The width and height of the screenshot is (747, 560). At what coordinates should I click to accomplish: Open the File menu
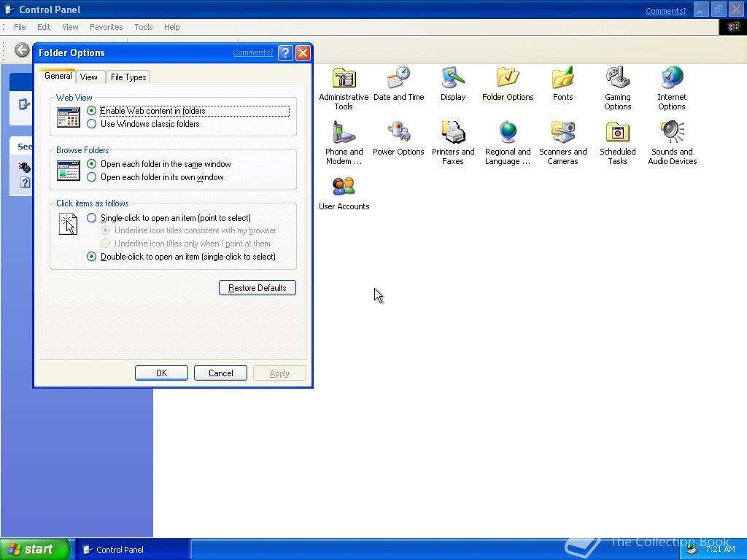coord(20,27)
